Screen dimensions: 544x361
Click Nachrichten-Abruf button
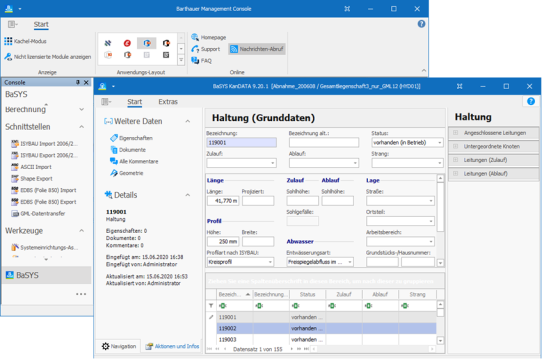257,49
